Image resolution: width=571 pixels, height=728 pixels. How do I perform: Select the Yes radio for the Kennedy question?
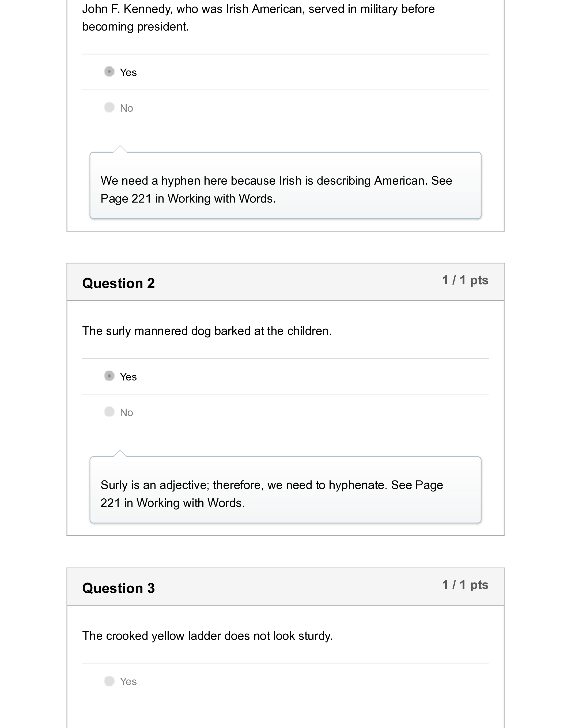[x=109, y=72]
